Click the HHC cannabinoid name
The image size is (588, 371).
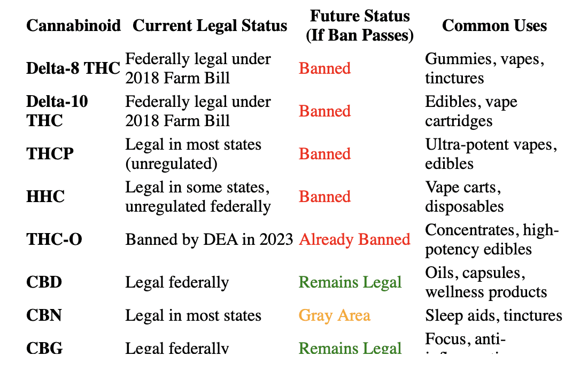pyautogui.click(x=45, y=197)
